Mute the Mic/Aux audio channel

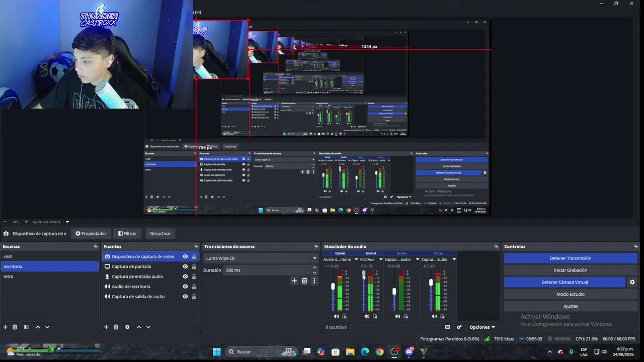pyautogui.click(x=367, y=316)
